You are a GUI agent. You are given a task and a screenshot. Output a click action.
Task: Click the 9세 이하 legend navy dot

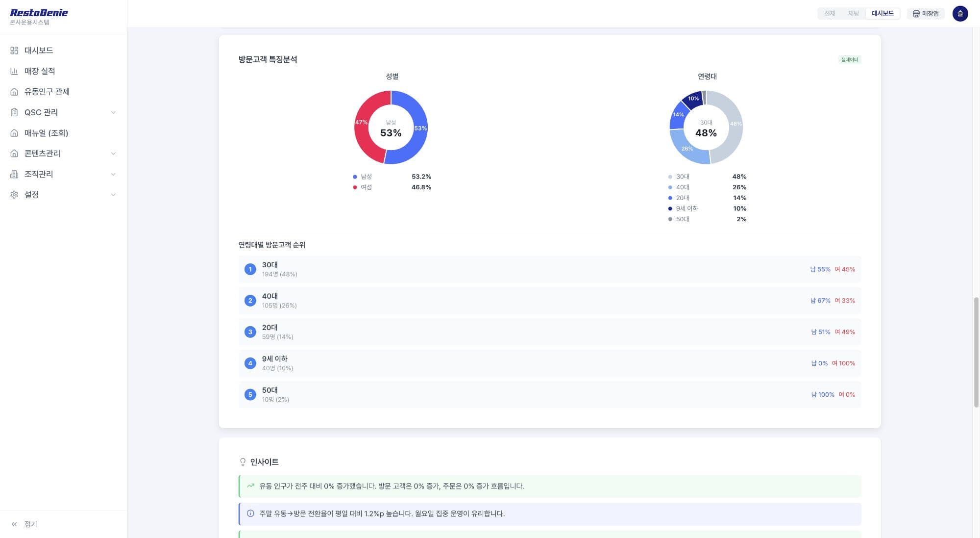click(670, 208)
